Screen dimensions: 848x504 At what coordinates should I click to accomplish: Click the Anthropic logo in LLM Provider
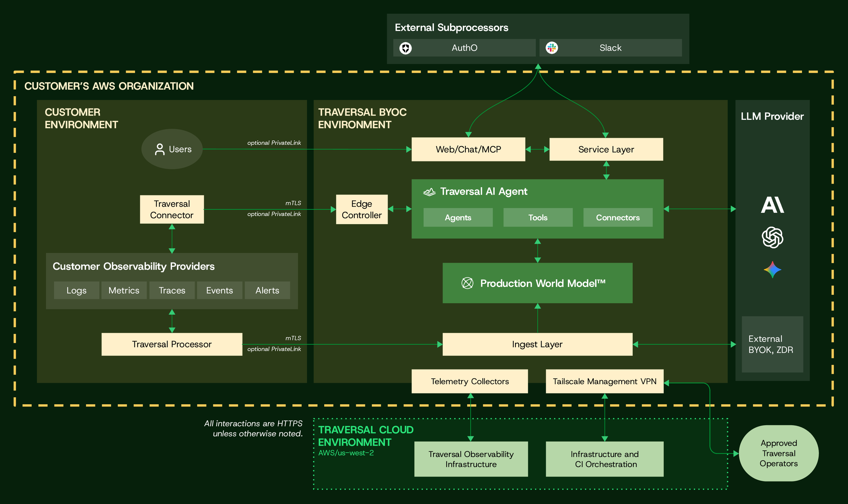coord(772,205)
